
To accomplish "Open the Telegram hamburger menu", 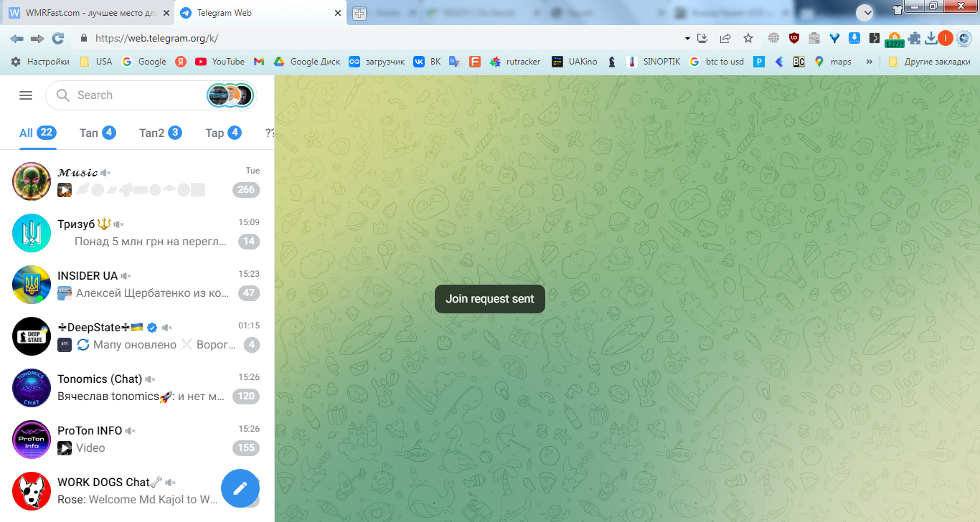I will tap(26, 95).
